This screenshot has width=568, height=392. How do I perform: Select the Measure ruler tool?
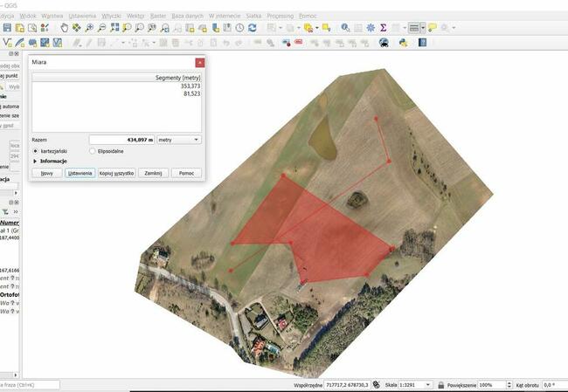(x=414, y=28)
